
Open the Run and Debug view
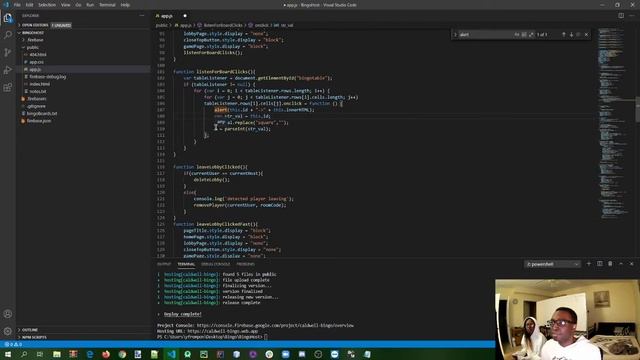pos(8,70)
